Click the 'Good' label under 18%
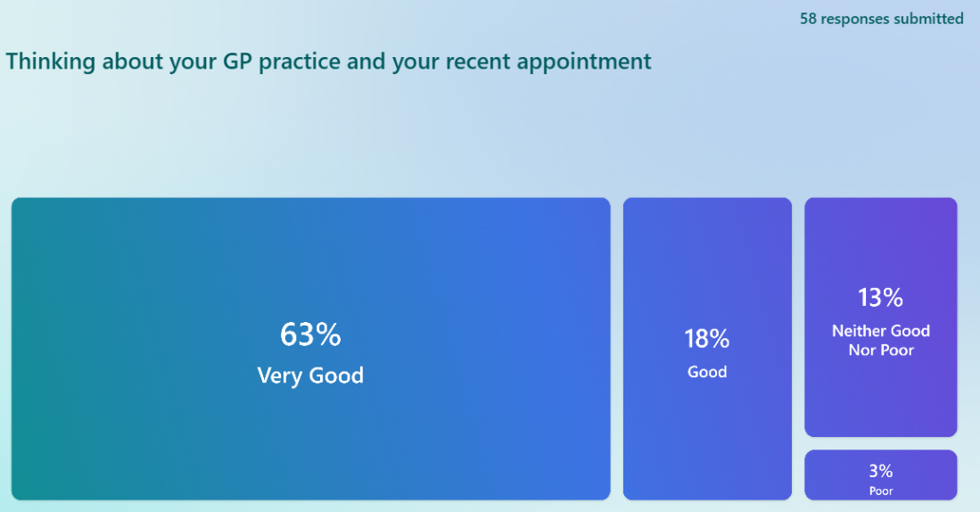This screenshot has width=980, height=512. point(707,372)
